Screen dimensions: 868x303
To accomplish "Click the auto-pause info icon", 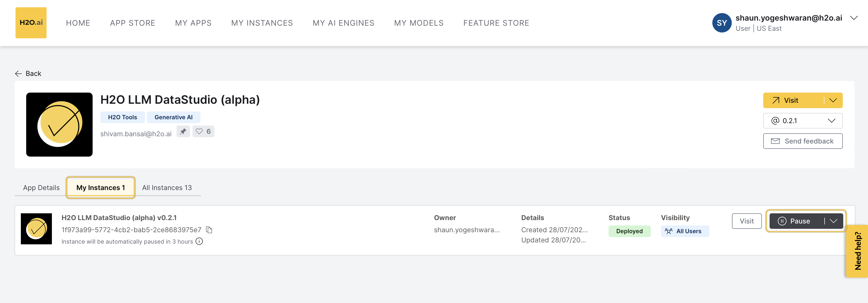I will 199,241.
